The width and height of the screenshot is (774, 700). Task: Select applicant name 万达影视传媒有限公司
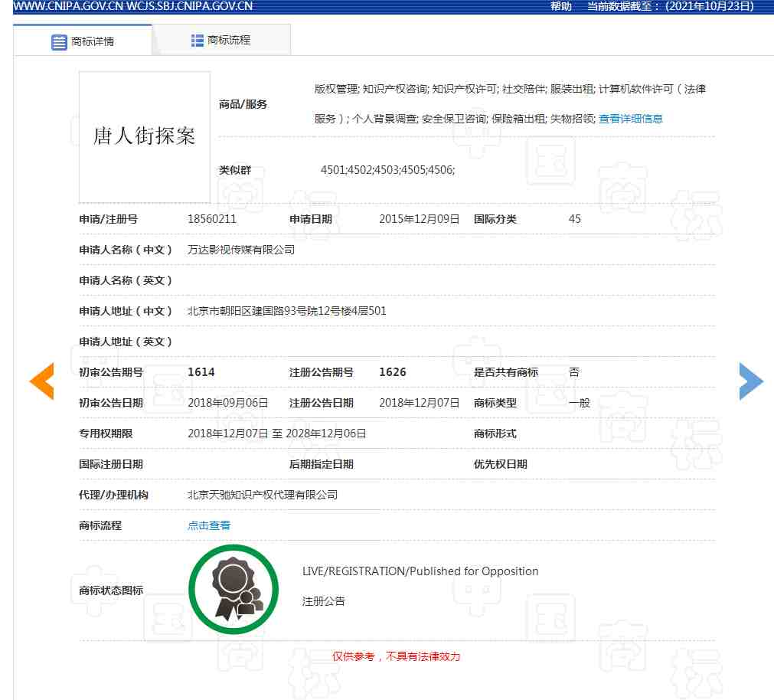pos(241,250)
